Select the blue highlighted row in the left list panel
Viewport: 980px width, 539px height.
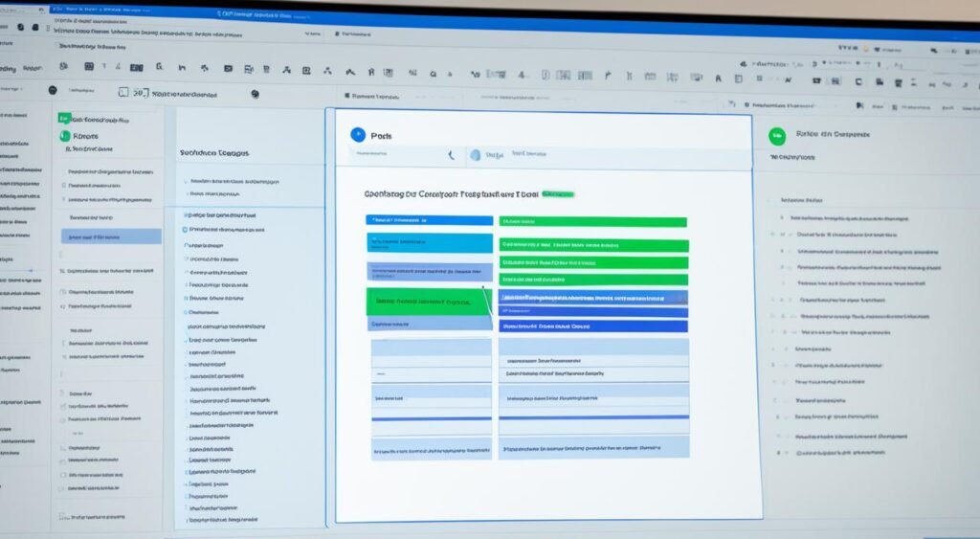click(x=111, y=236)
